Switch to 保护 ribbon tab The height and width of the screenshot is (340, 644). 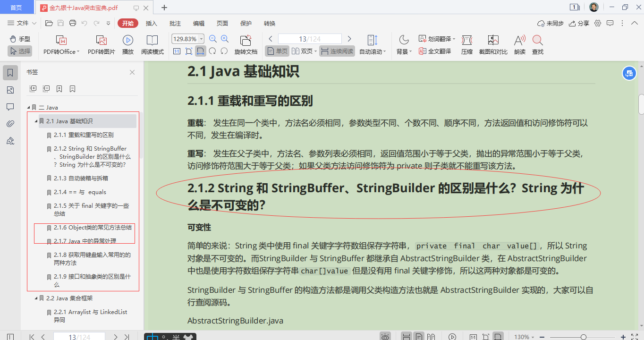246,23
